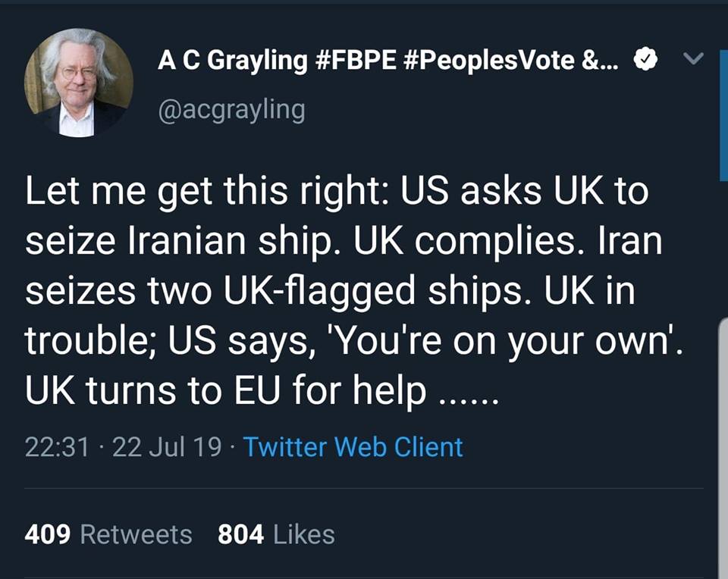728x579 pixels.
Task: Click the profile avatar photo
Action: (79, 82)
